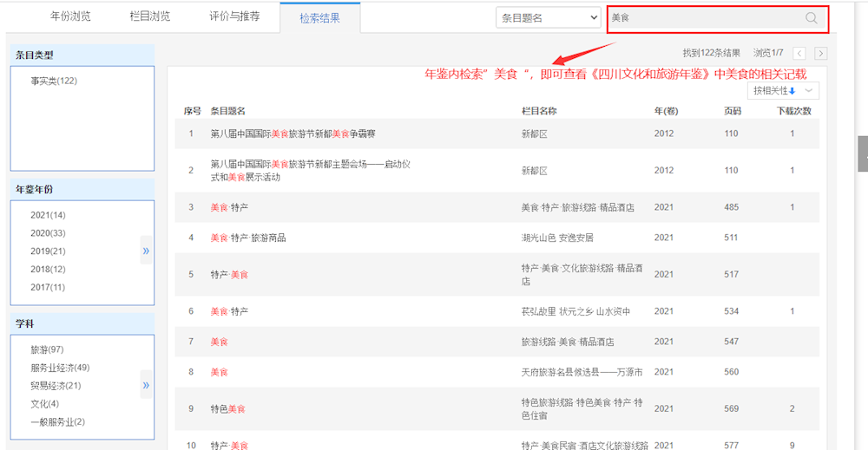Click in the 美食 search input field
The width and height of the screenshot is (868, 450).
point(703,18)
